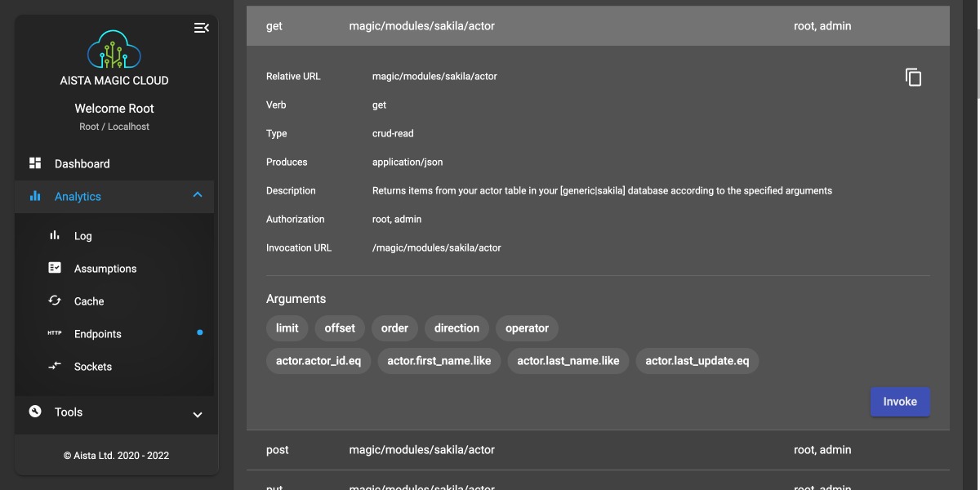Click the Aista Magic Cloud logo
The height and width of the screenshot is (490, 980).
114,50
